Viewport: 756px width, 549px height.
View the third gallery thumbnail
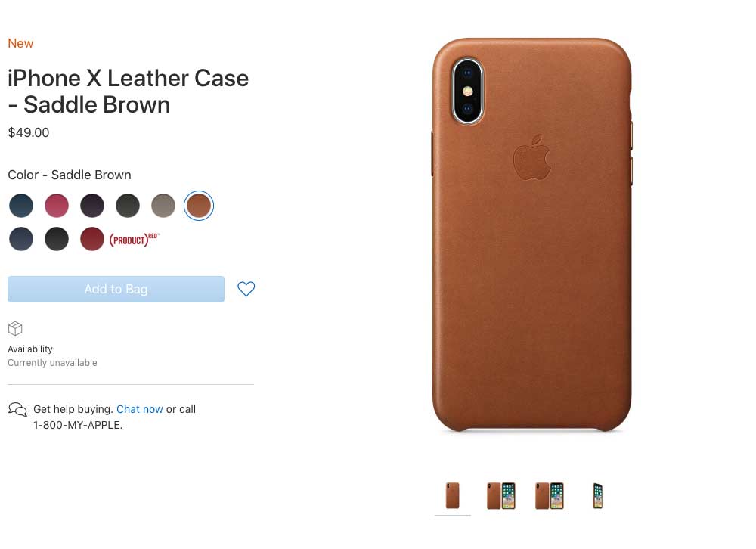549,495
